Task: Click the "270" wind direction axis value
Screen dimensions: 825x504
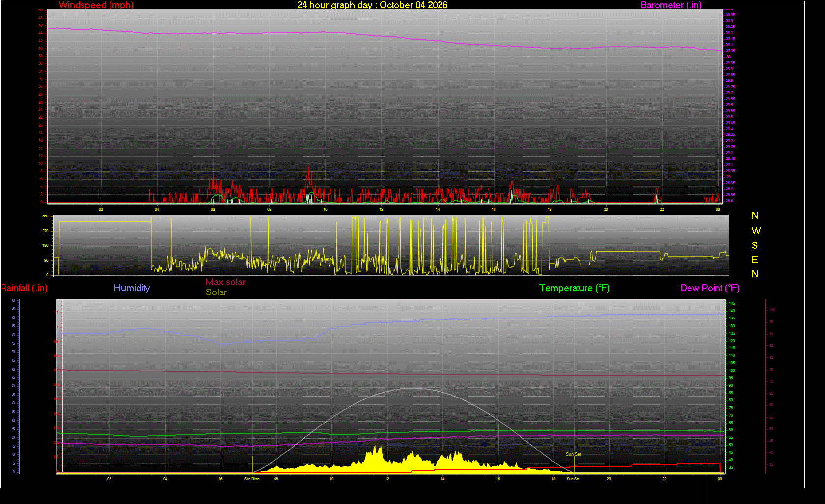Action: click(45, 231)
